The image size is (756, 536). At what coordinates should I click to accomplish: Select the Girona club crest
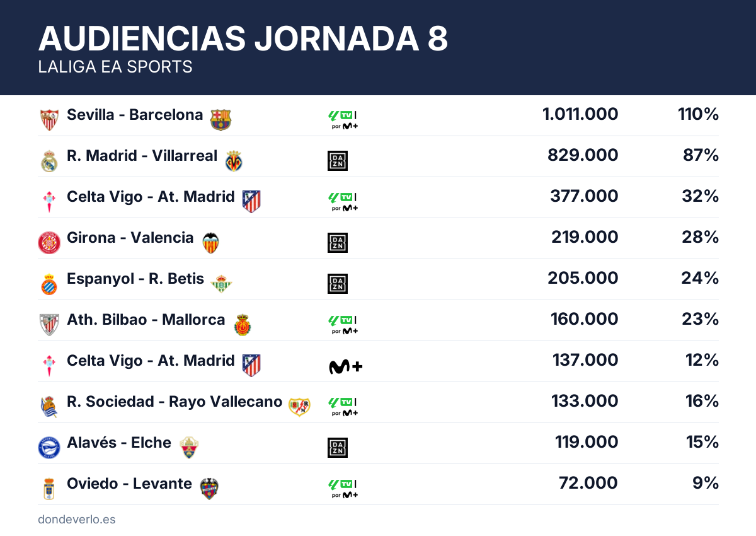(x=49, y=243)
